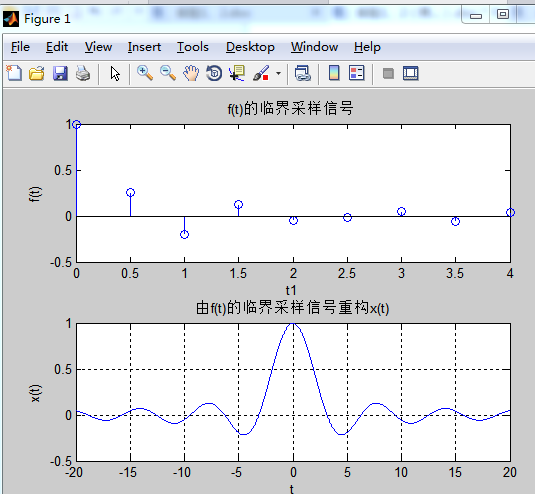535x494 pixels.
Task: Select the Edit Plot arrow tool
Action: tap(115, 73)
